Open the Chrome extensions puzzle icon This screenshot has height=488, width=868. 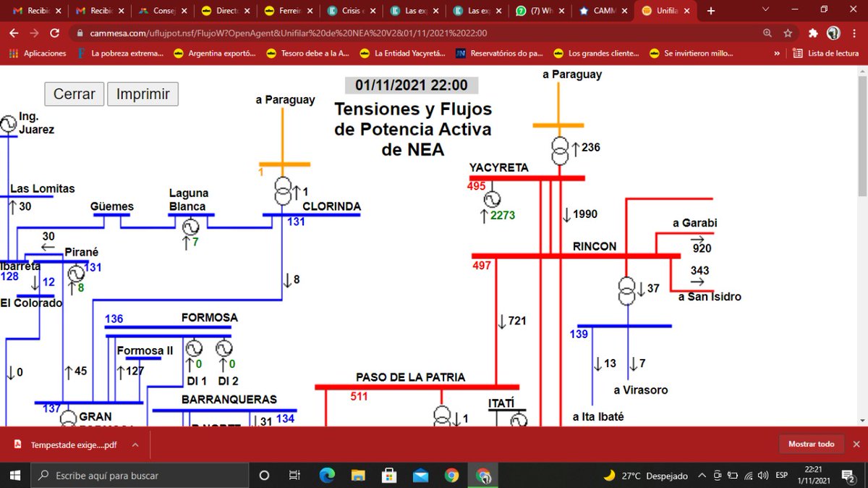(814, 33)
